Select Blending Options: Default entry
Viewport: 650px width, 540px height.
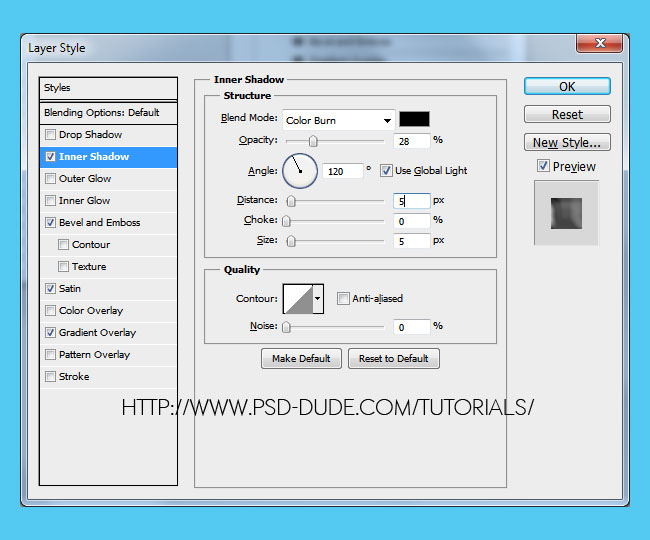pos(109,113)
